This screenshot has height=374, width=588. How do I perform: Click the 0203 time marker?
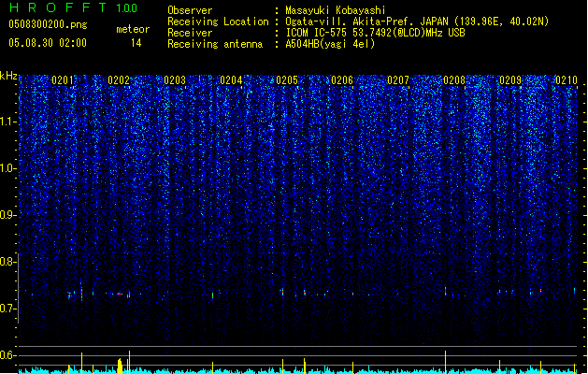[x=175, y=80]
